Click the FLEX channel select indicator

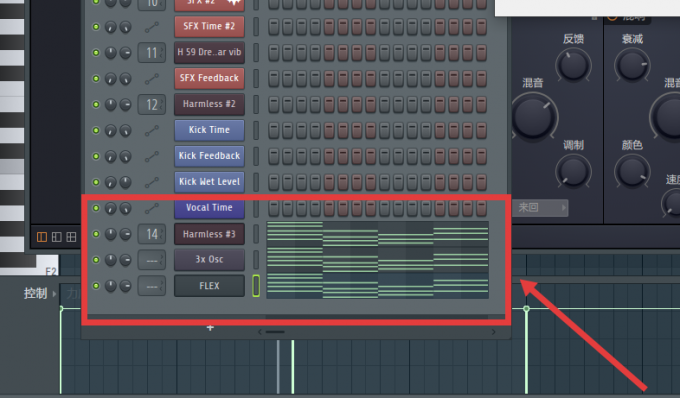pos(256,286)
